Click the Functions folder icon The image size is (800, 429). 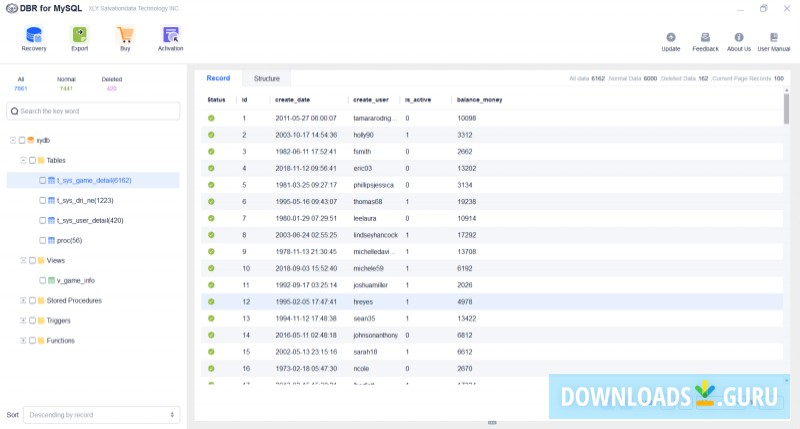point(41,340)
